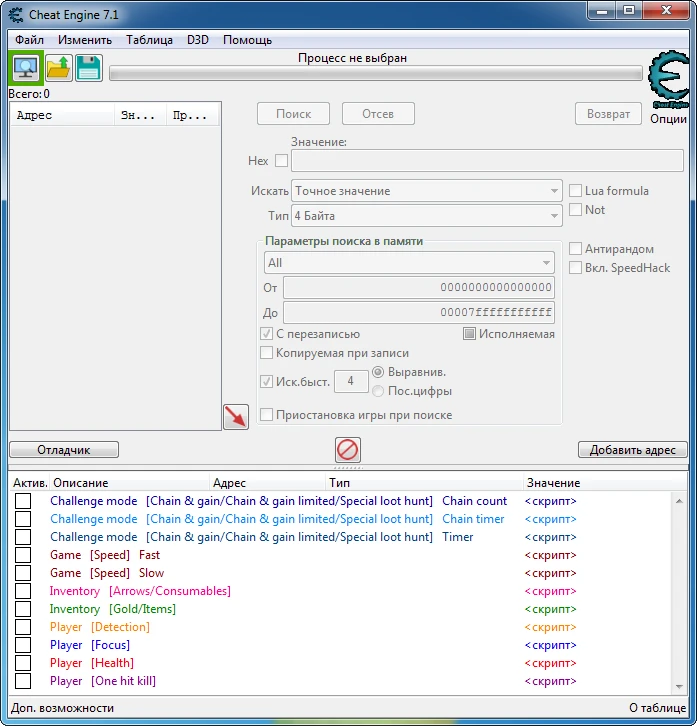Tick the Not checkbox
The image size is (697, 726).
pyautogui.click(x=575, y=209)
